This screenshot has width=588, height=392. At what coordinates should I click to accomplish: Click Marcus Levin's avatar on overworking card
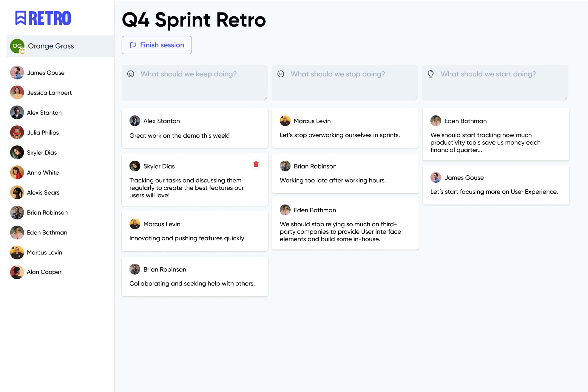[285, 121]
